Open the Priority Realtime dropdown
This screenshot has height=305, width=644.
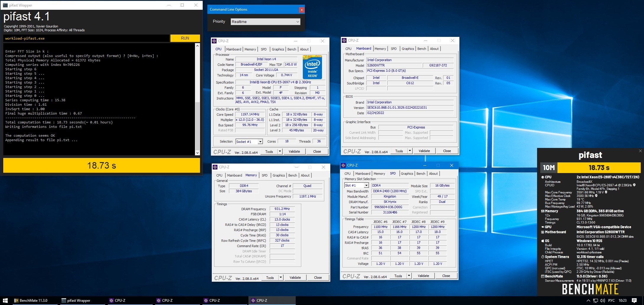265,22
